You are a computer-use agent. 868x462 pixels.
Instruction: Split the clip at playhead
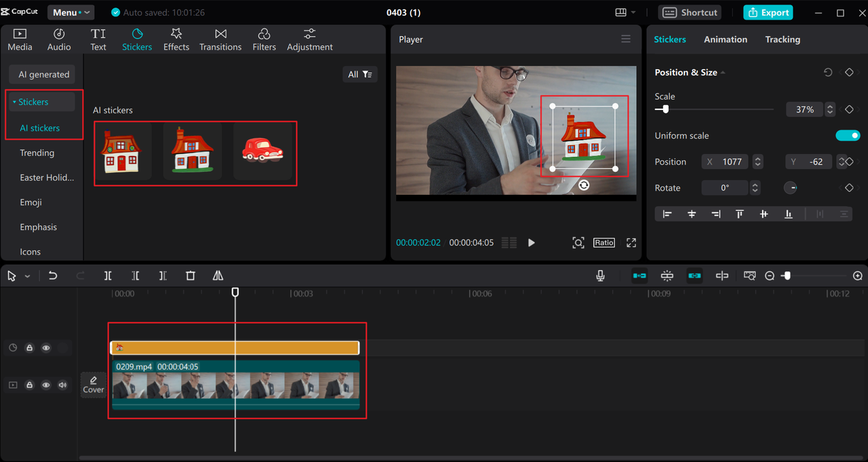coord(108,275)
